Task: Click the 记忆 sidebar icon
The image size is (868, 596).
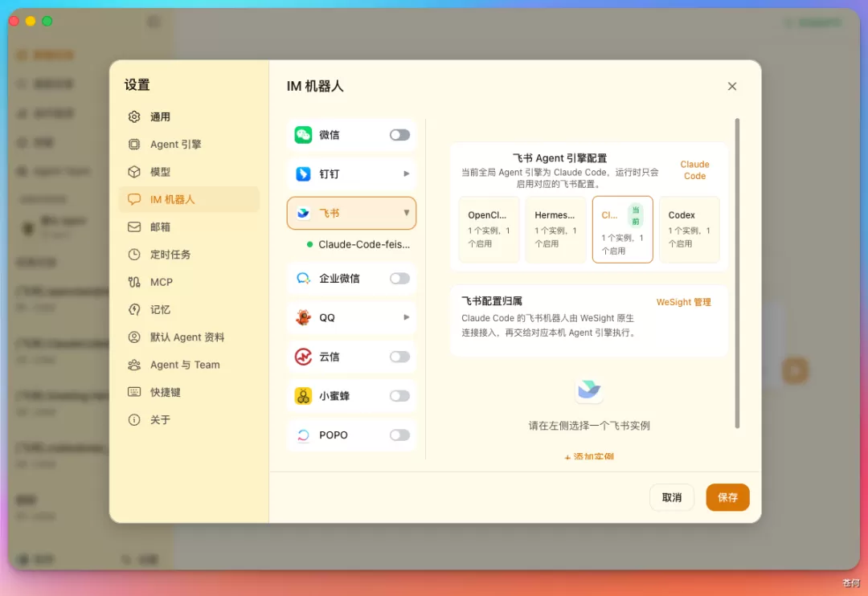Action: click(x=134, y=309)
